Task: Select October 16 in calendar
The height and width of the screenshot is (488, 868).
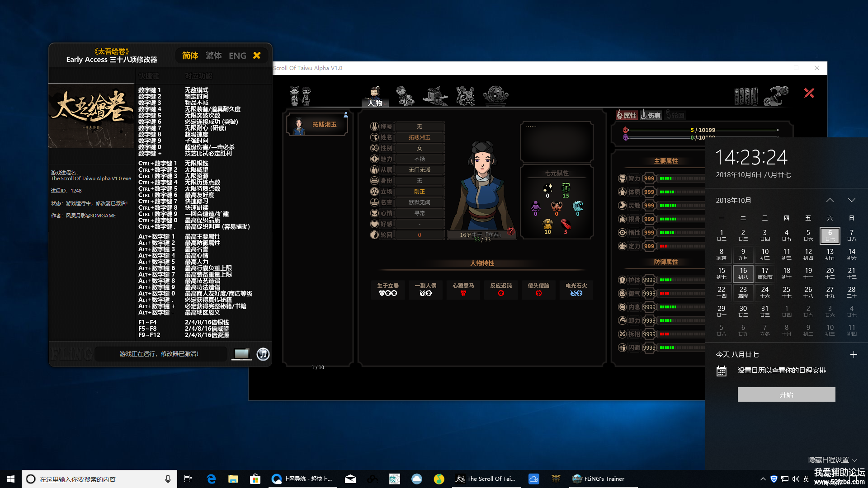Action: coord(743,273)
